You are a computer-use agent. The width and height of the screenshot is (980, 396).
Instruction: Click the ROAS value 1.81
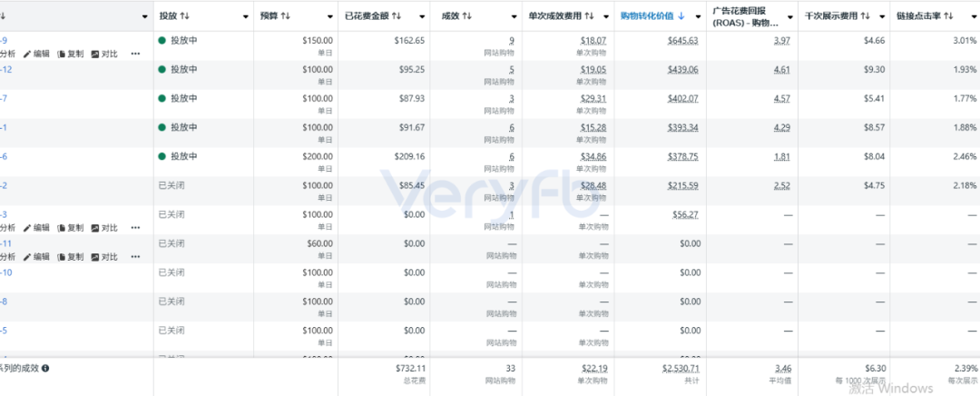[x=781, y=156]
